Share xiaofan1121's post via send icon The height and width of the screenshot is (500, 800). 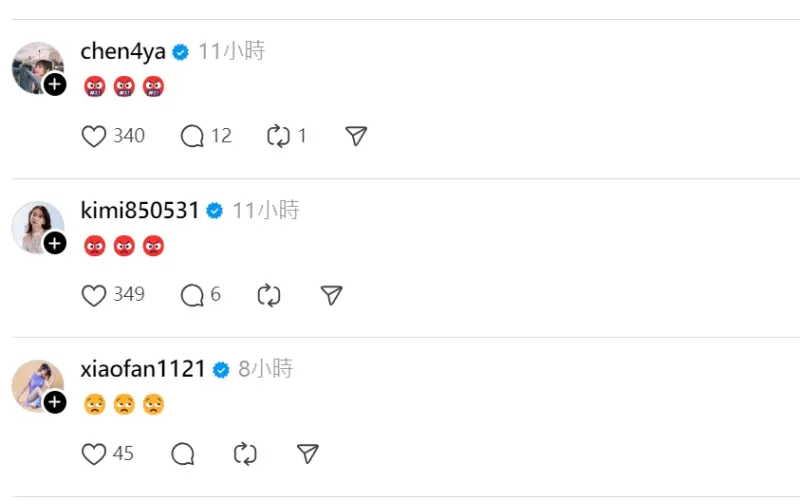[x=308, y=454]
